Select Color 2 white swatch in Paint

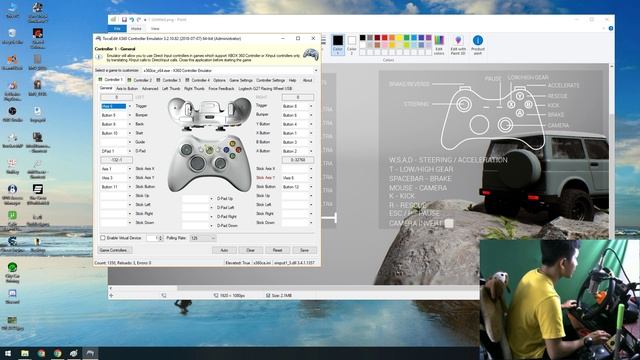point(351,45)
